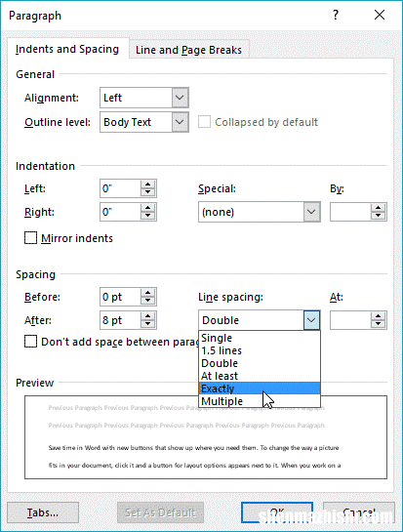Click the Left indentation field

point(120,188)
